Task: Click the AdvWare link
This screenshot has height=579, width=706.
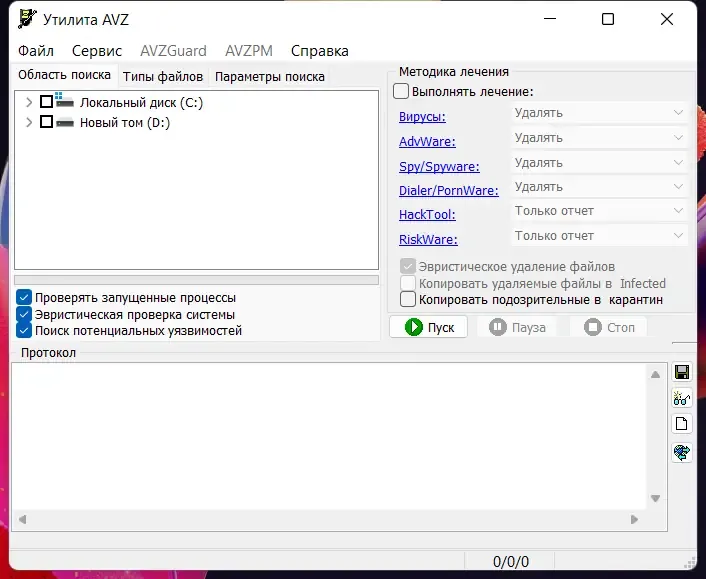Action: click(x=427, y=141)
